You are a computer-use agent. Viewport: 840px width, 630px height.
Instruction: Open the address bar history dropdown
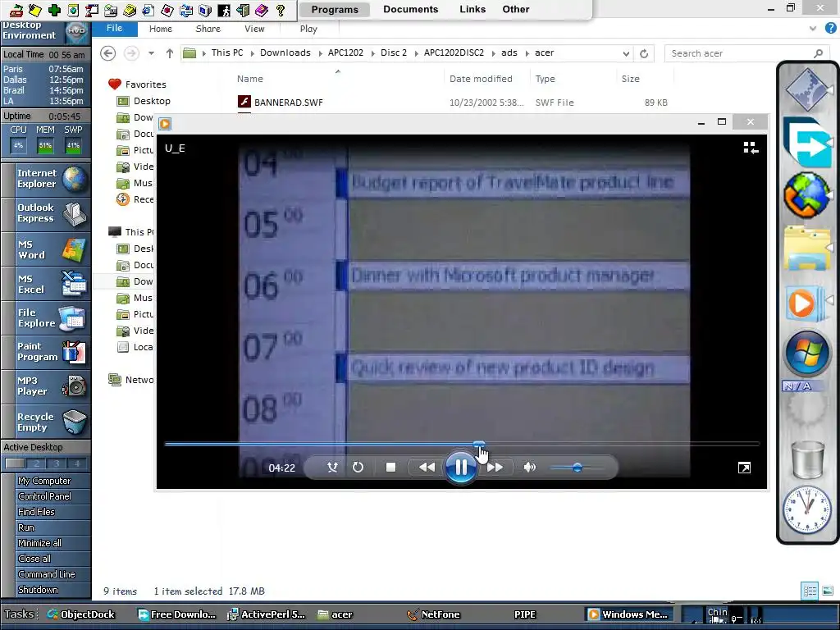pyautogui.click(x=626, y=53)
